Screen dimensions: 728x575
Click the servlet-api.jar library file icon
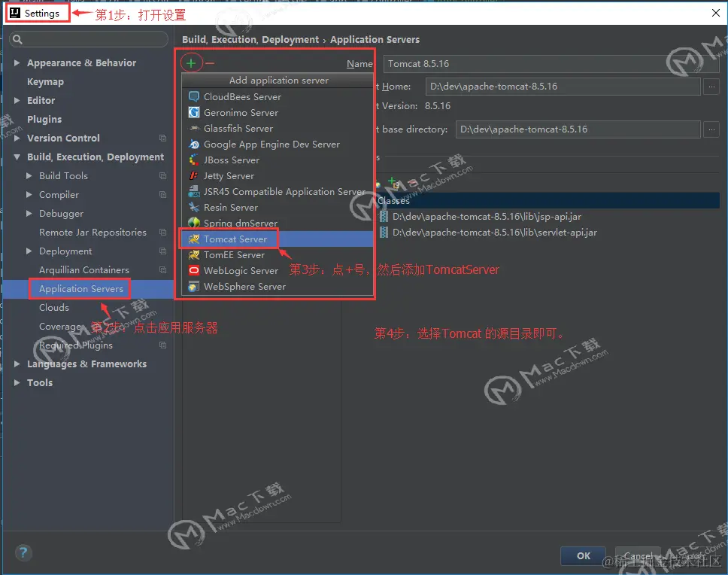pyautogui.click(x=384, y=233)
